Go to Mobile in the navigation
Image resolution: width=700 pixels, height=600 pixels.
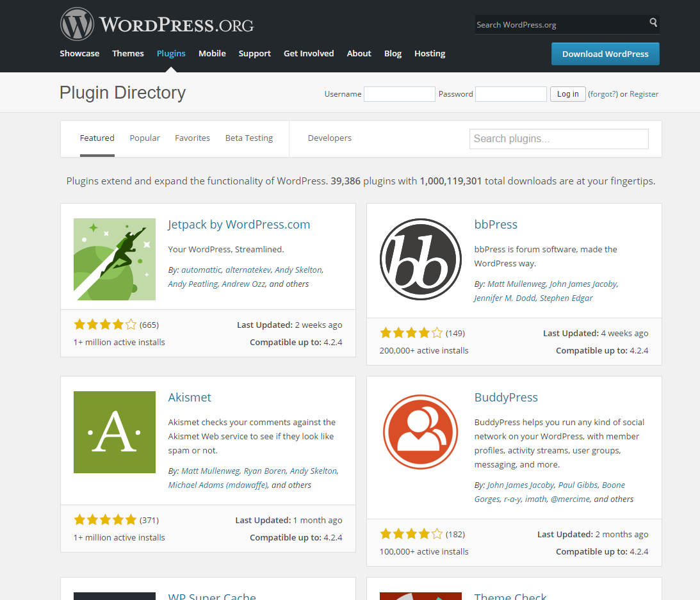pyautogui.click(x=212, y=54)
